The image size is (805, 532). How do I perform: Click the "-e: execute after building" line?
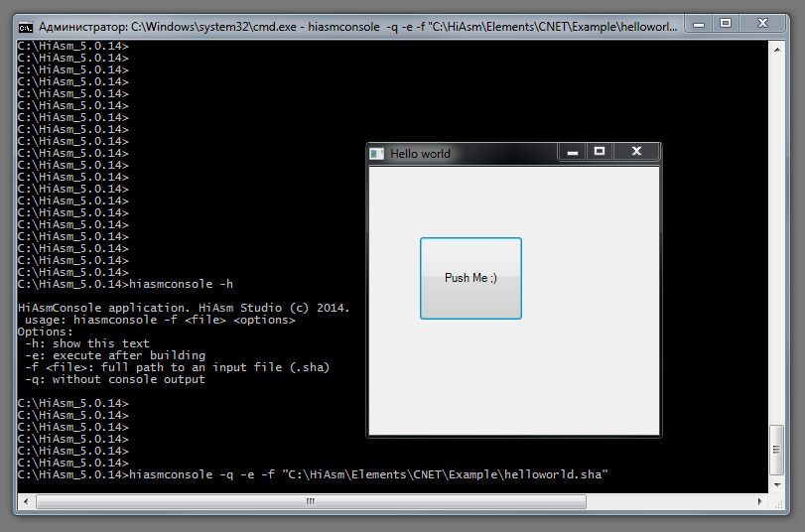click(115, 355)
